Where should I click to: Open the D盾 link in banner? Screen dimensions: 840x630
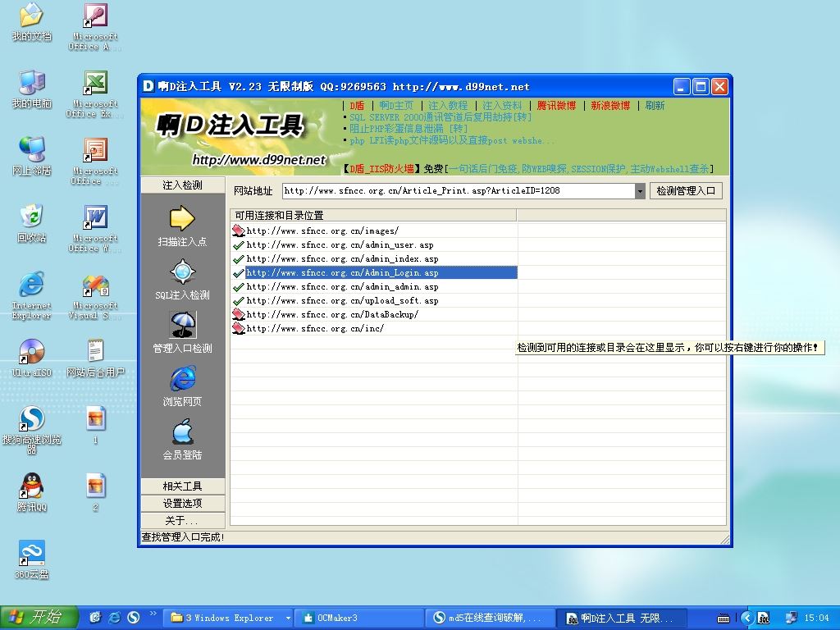[x=357, y=106]
